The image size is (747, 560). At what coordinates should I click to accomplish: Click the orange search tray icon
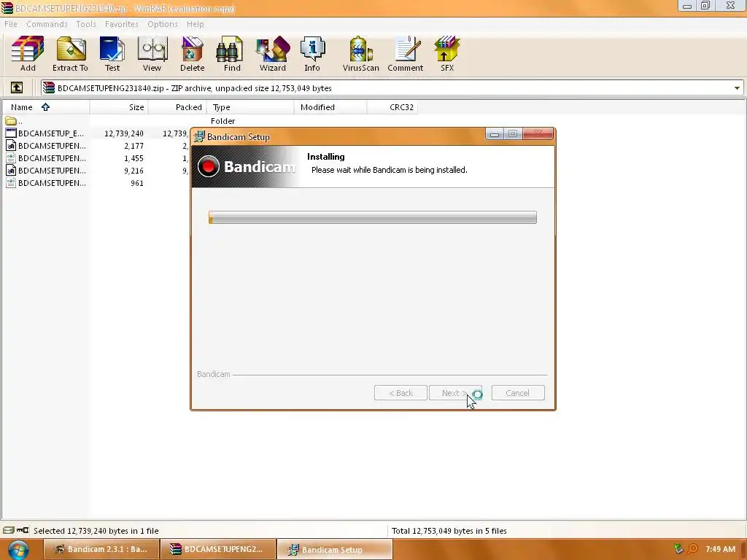(692, 549)
